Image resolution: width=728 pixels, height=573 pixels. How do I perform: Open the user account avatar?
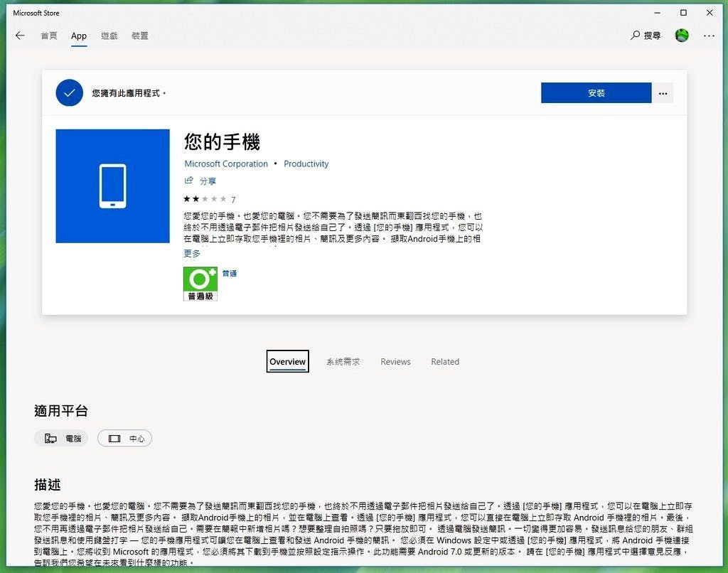click(x=682, y=36)
